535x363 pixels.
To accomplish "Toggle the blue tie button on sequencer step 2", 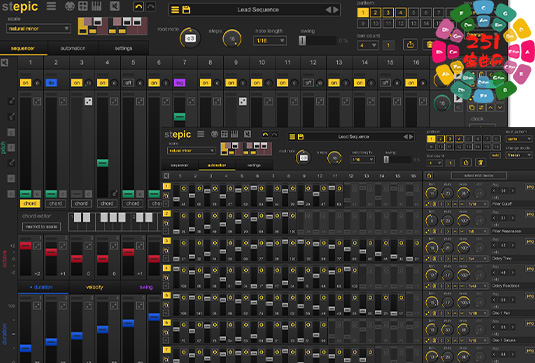I will pyautogui.click(x=51, y=83).
